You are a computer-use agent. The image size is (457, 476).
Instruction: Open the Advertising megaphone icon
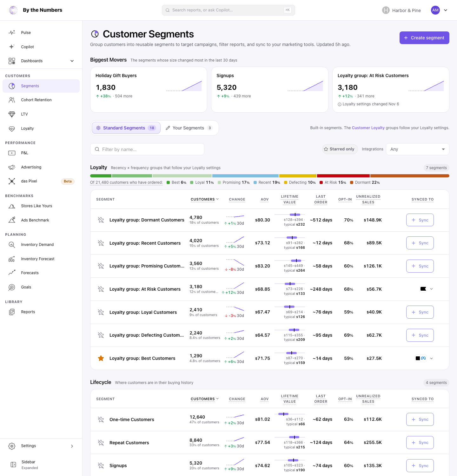[12, 167]
